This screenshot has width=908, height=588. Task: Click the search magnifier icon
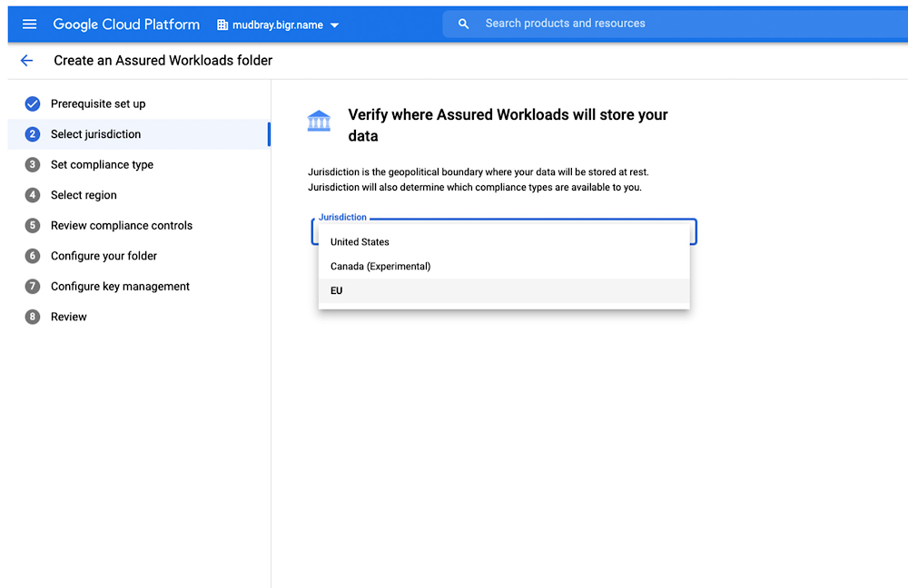(x=464, y=24)
